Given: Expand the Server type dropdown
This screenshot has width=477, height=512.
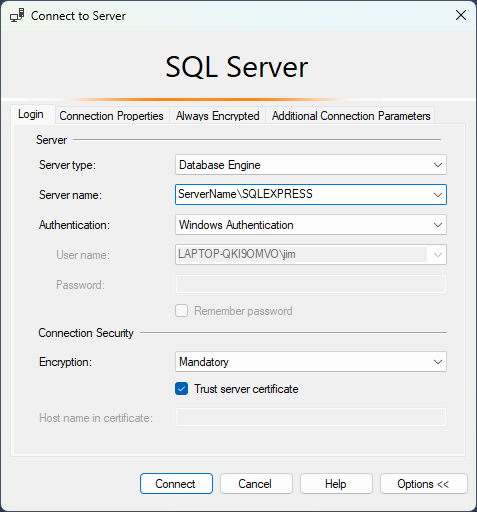Looking at the screenshot, I should (438, 165).
